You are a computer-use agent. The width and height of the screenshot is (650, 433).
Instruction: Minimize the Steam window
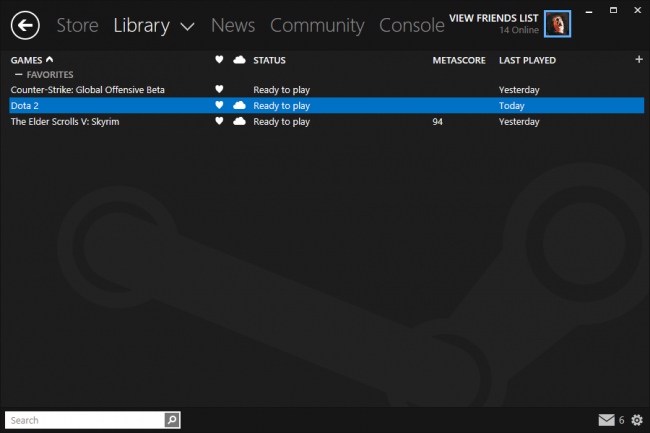[589, 12]
